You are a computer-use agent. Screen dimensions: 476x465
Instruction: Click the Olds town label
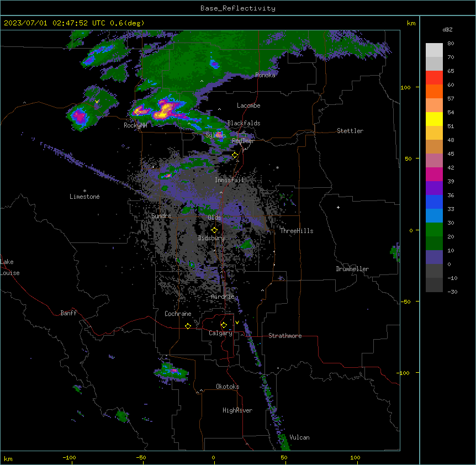(x=214, y=218)
